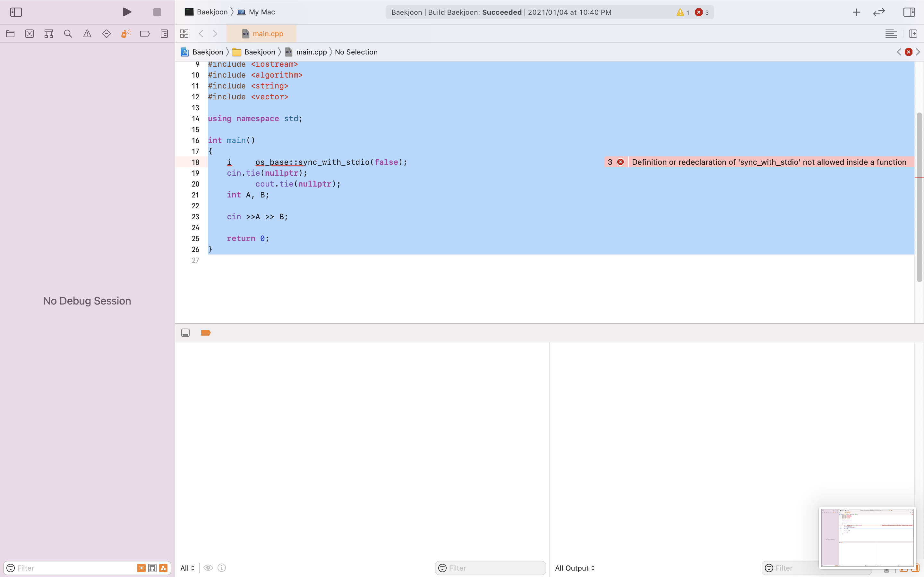This screenshot has height=577, width=924.
Task: Show the Debug navigator spray icon
Action: click(x=126, y=34)
